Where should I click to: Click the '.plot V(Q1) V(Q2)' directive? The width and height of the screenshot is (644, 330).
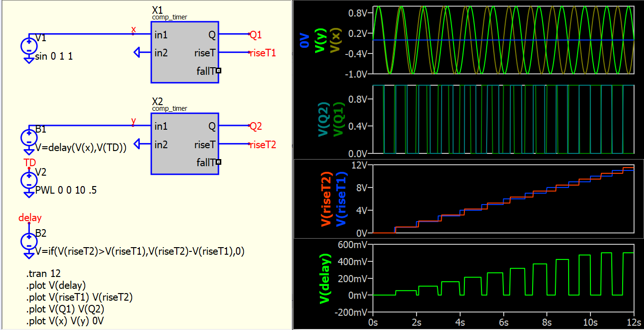coord(65,309)
